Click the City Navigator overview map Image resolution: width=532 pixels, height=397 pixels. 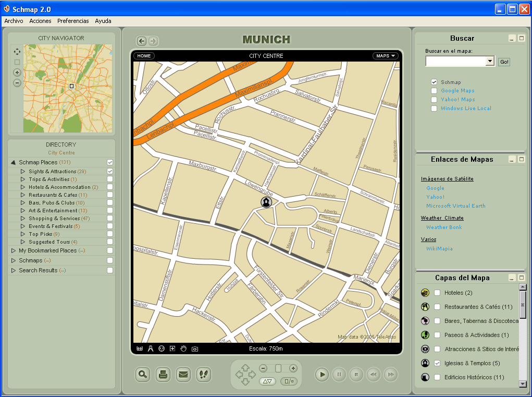tap(68, 88)
